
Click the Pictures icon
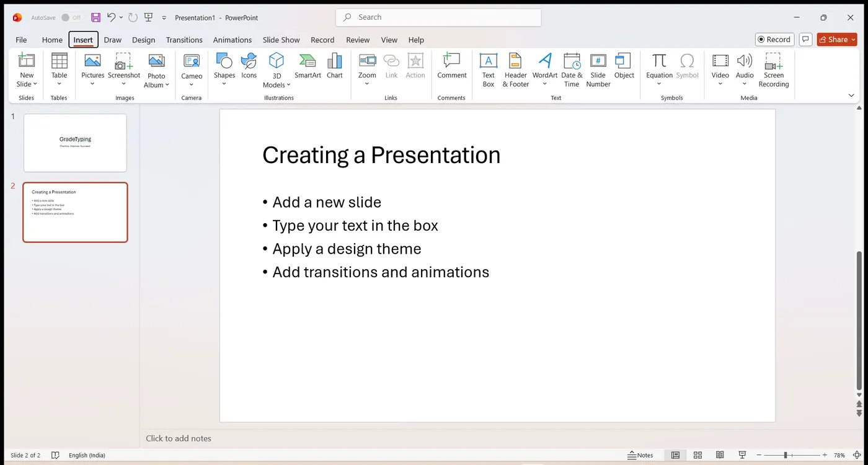[92, 61]
